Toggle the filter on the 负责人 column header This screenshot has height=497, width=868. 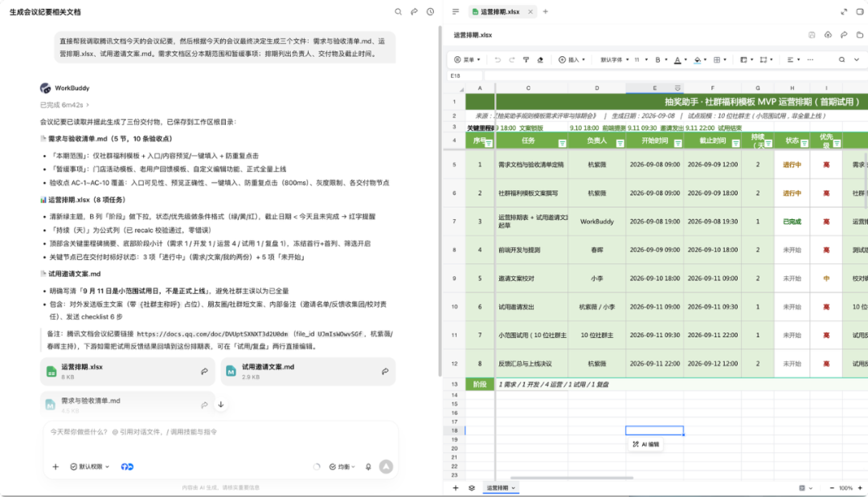pyautogui.click(x=620, y=143)
